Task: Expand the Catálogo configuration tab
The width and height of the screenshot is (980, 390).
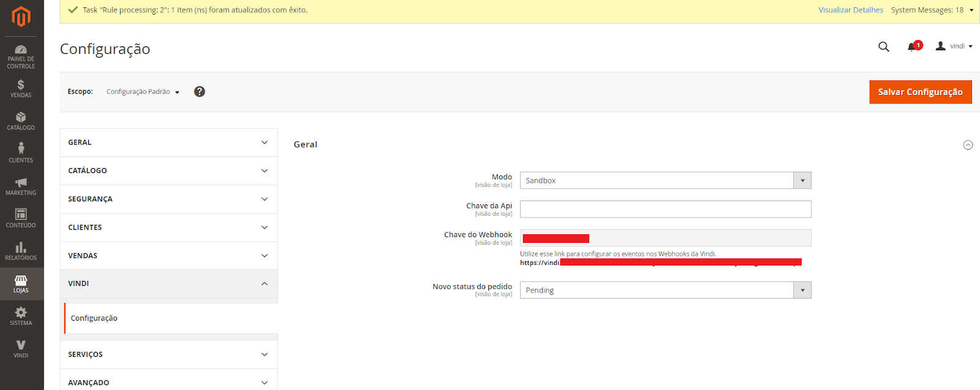Action: (168, 170)
